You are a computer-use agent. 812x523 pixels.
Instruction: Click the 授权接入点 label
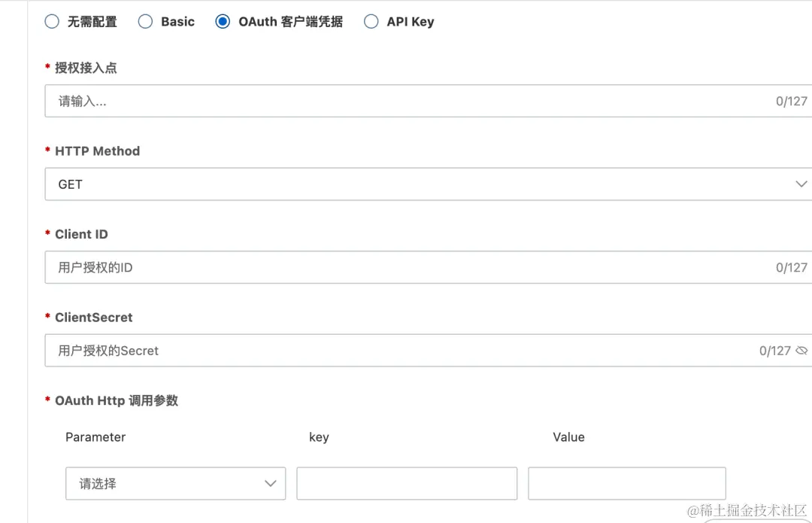click(x=86, y=68)
